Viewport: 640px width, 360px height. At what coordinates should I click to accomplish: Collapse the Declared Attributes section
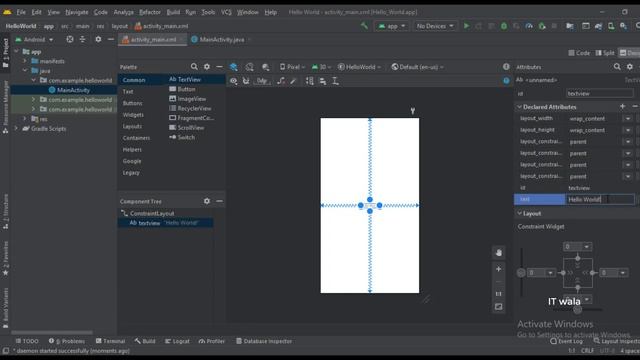click(x=520, y=107)
